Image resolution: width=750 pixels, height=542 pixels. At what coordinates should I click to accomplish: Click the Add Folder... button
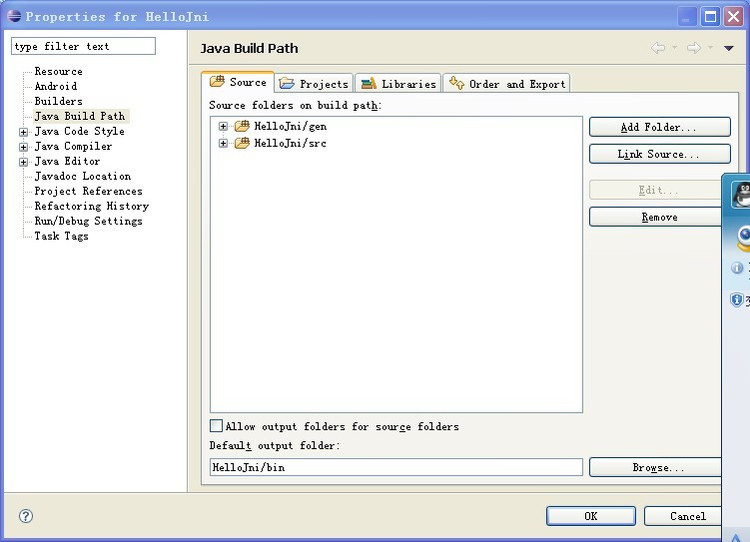(660, 127)
